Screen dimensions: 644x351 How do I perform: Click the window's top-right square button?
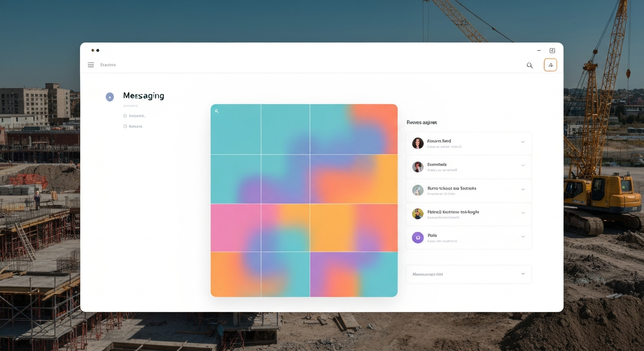pos(552,51)
